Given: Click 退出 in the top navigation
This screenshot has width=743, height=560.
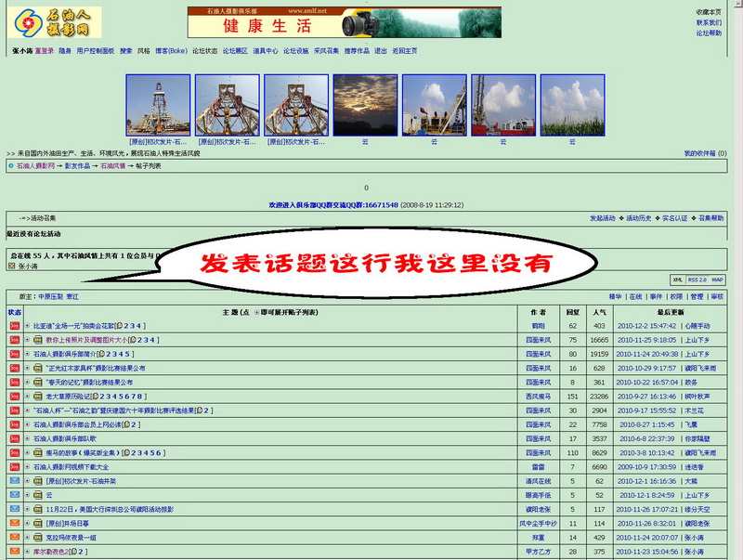Looking at the screenshot, I should pyautogui.click(x=381, y=51).
